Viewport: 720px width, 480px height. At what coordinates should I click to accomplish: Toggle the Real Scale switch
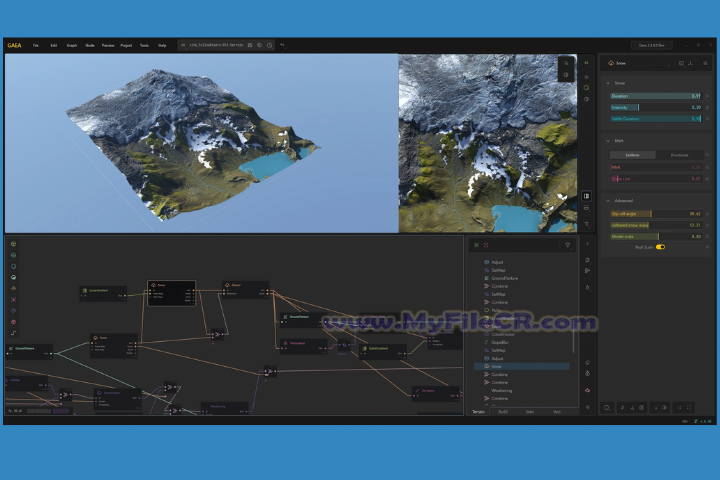tap(660, 246)
